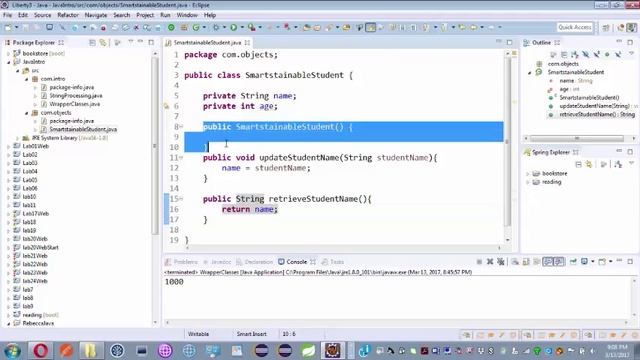Click the Run button in the toolbar
The height and width of the screenshot is (360, 640).
233,27
